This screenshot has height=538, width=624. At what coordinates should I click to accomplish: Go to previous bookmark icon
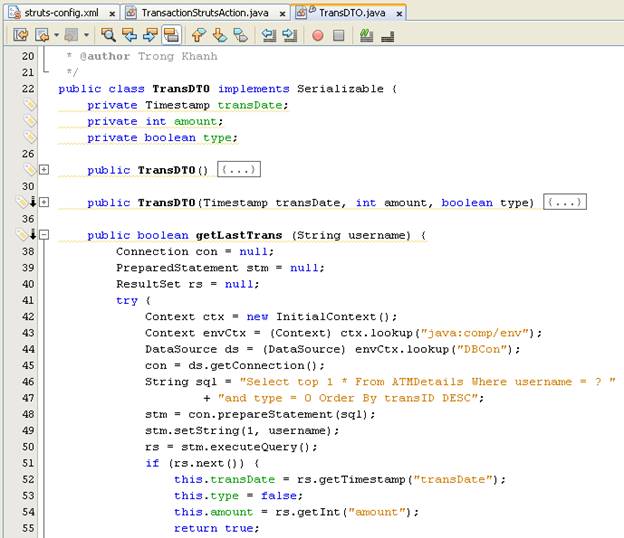tap(199, 35)
